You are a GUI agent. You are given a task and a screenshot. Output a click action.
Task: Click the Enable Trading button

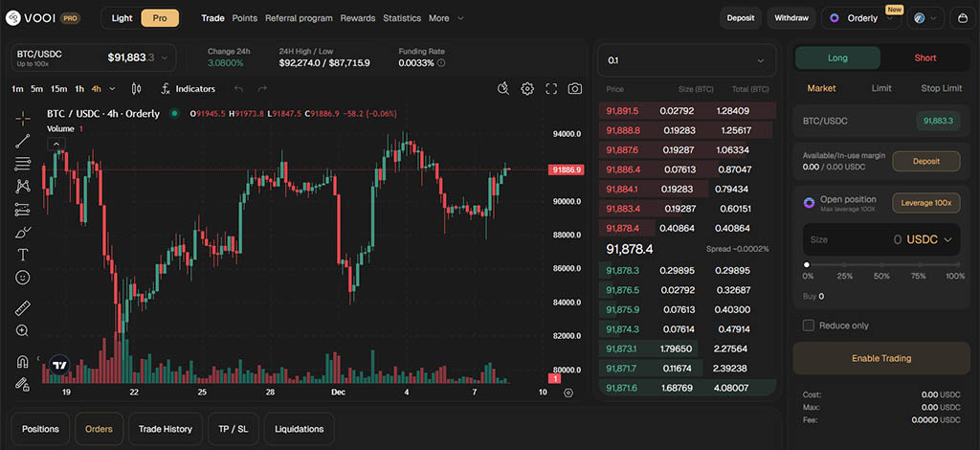[x=881, y=358]
